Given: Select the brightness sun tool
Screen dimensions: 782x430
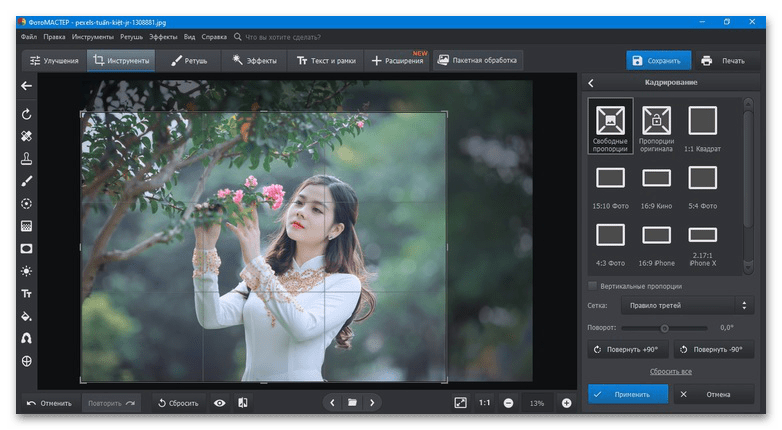Looking at the screenshot, I should [x=26, y=271].
